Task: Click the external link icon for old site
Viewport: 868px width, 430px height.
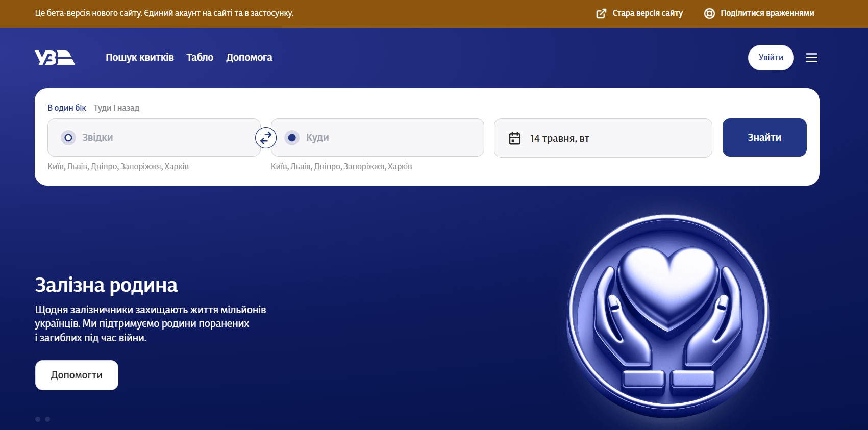Action: pos(601,13)
